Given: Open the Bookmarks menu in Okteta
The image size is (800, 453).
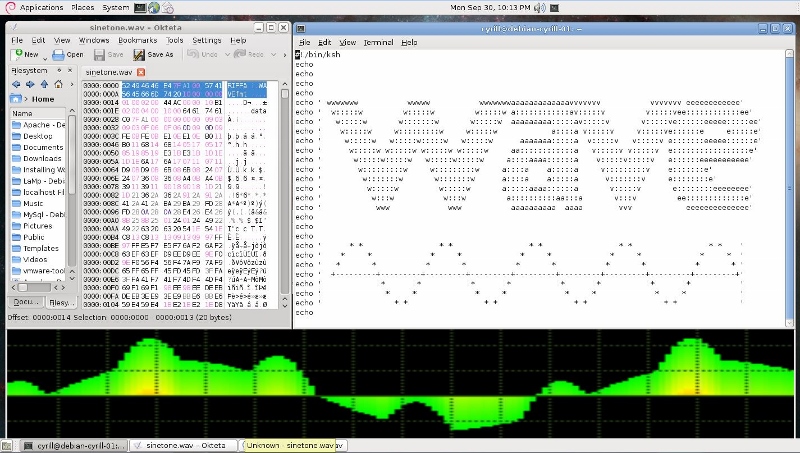Looking at the screenshot, I should coord(137,40).
